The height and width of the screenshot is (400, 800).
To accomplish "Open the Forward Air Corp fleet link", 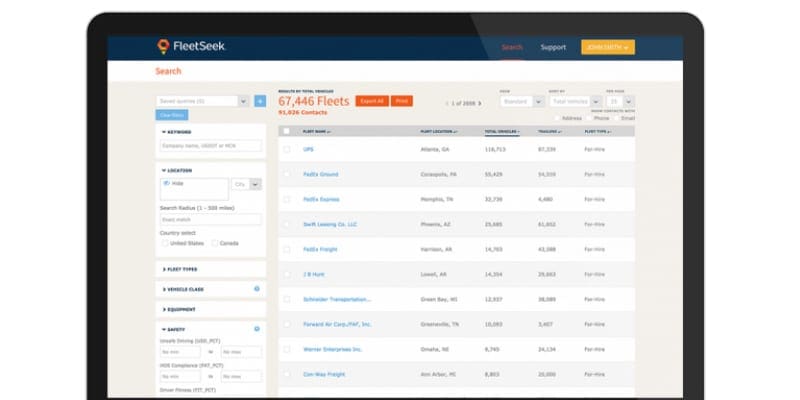I will point(337,324).
